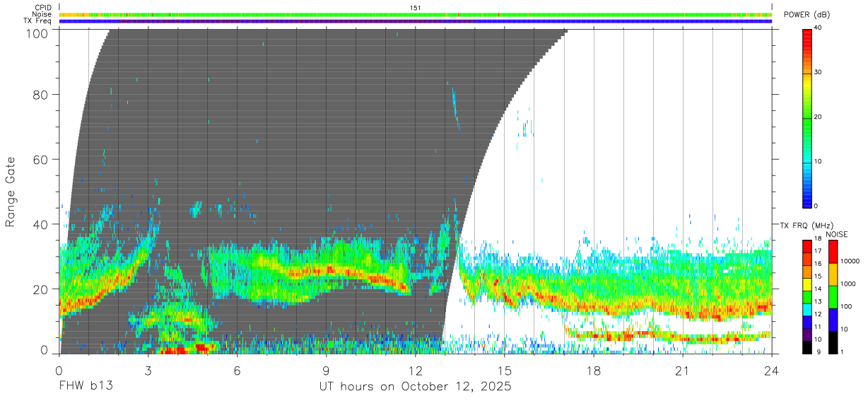Select the CPID value 151

click(x=416, y=8)
